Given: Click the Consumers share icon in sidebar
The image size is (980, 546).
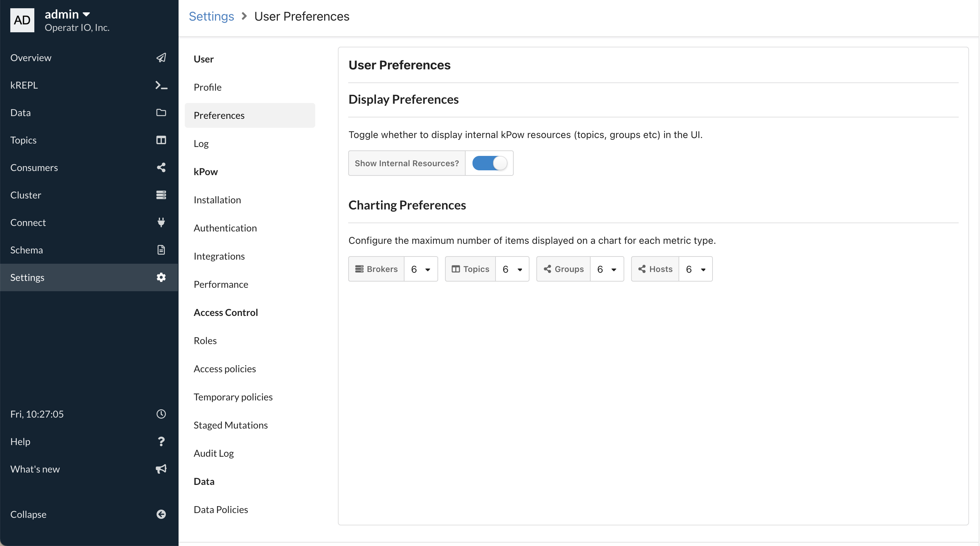Looking at the screenshot, I should (x=161, y=167).
